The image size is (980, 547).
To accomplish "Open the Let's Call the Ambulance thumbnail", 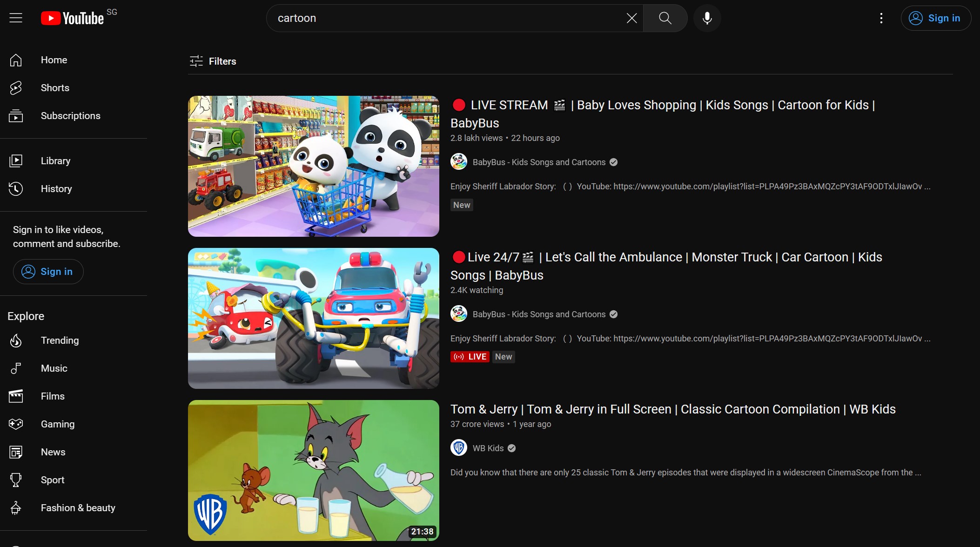I will pos(314,318).
